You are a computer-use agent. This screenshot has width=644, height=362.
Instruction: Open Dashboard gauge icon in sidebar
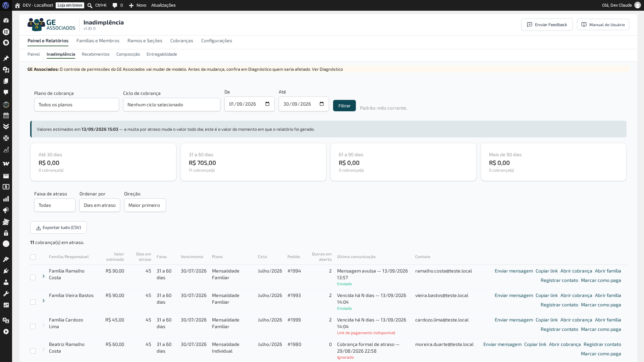(x=6, y=20)
